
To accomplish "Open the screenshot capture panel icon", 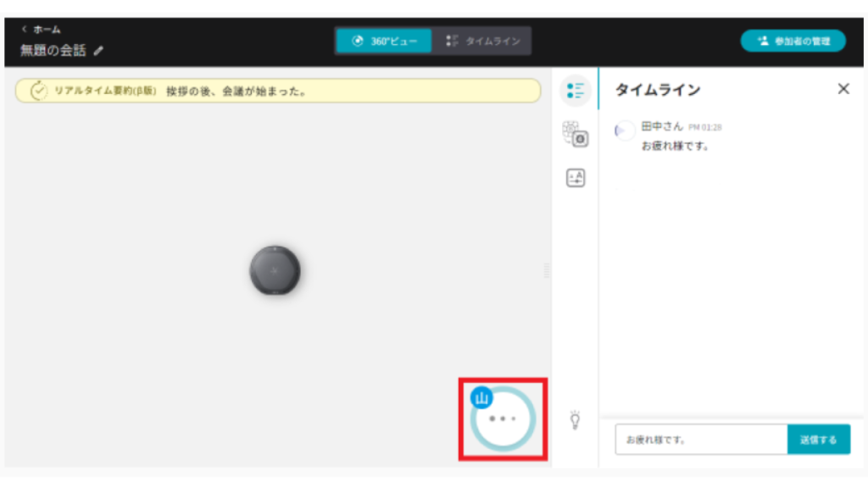I will [x=576, y=134].
